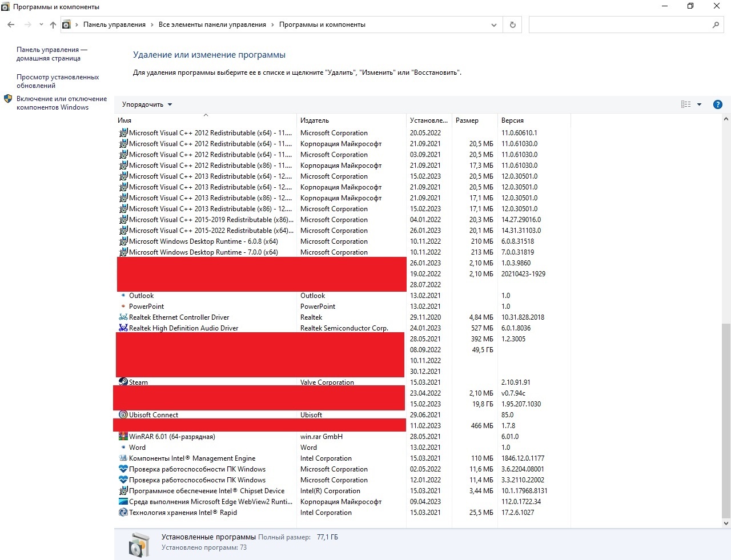Viewport: 731px width, 560px height.
Task: Open Панель управления — домашняя страница link
Action: point(51,54)
